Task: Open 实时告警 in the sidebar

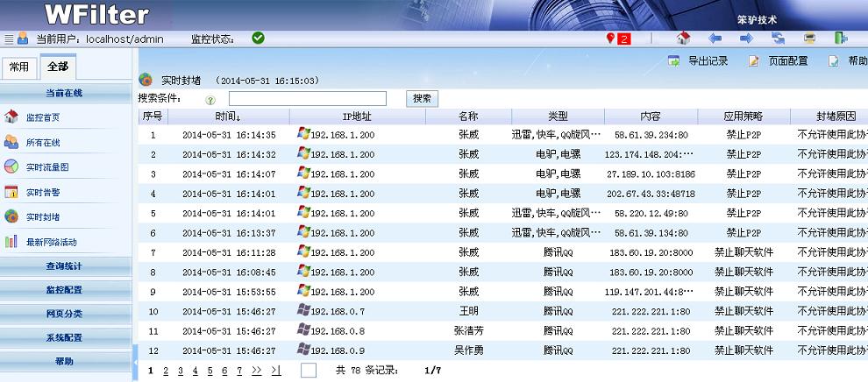Action: [x=44, y=192]
